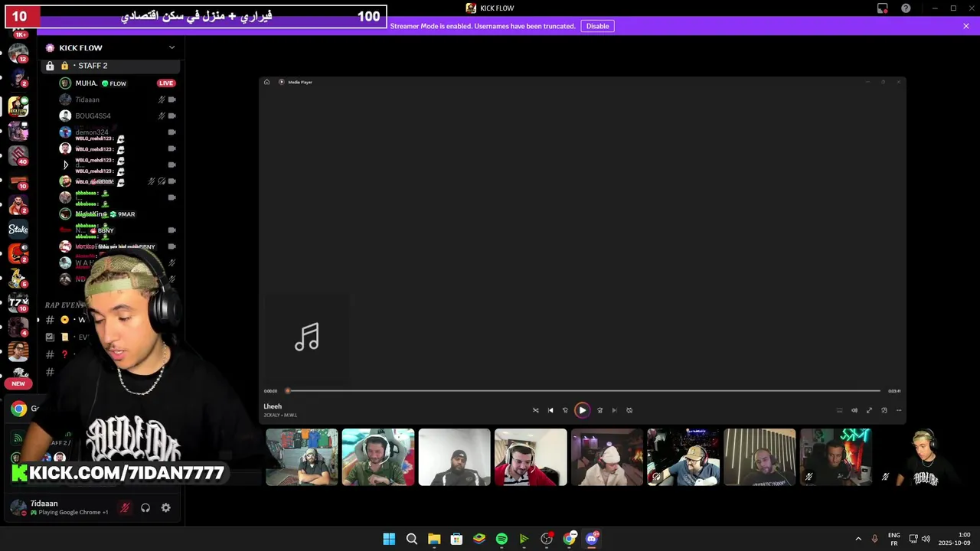The width and height of the screenshot is (980, 551).
Task: Select user MUHA. in voice channel
Action: (x=87, y=83)
